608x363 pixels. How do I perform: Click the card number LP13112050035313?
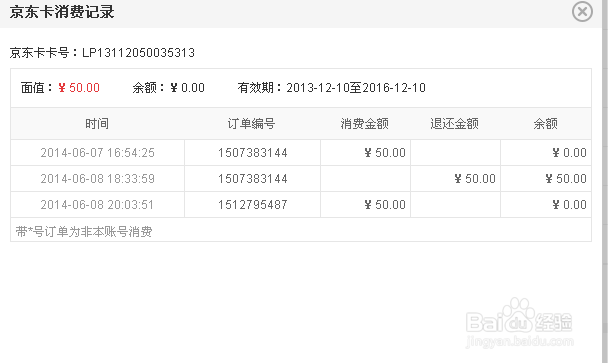tap(138, 53)
